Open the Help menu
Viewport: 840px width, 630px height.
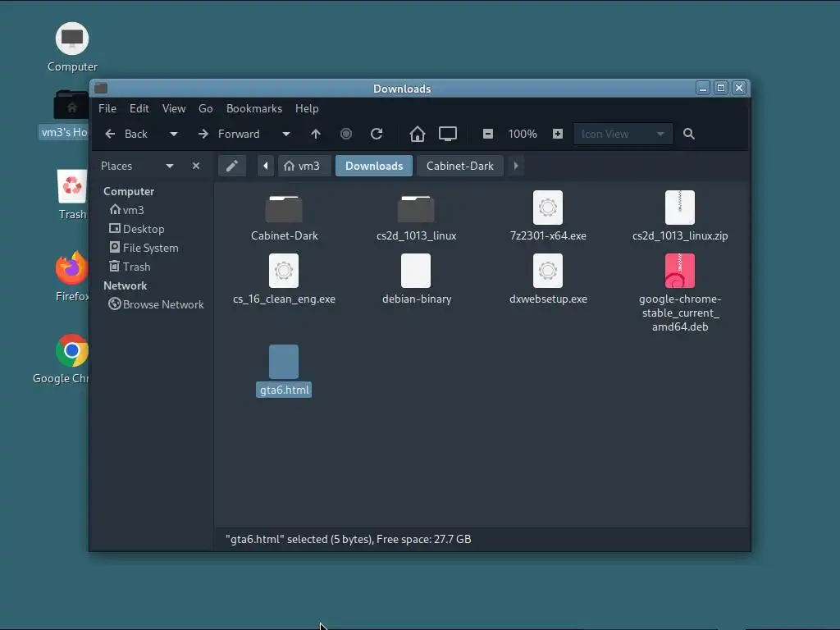point(307,109)
